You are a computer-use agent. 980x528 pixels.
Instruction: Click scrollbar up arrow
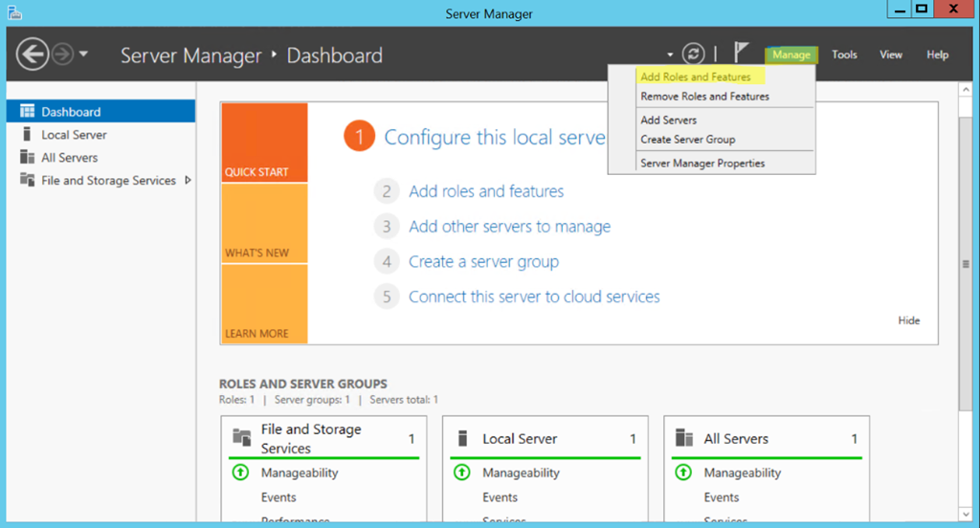click(966, 90)
